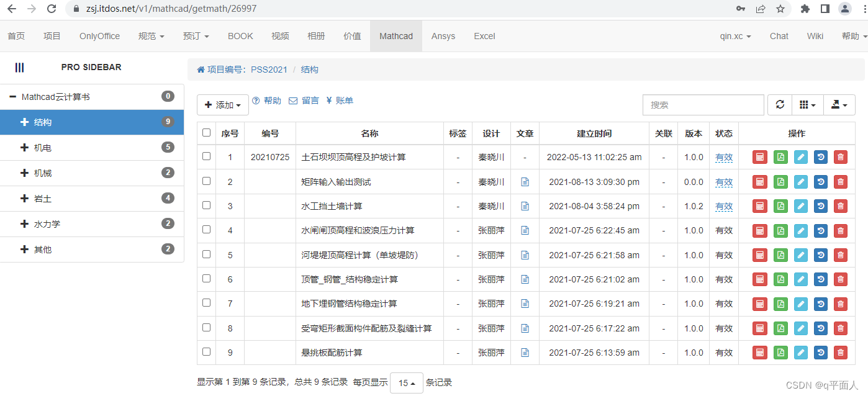Click the pencil edit icon in row 5

click(x=800, y=255)
